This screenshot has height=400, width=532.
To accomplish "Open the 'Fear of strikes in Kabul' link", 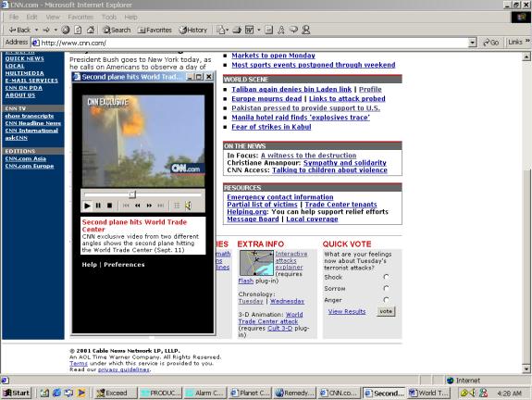I will [271, 127].
